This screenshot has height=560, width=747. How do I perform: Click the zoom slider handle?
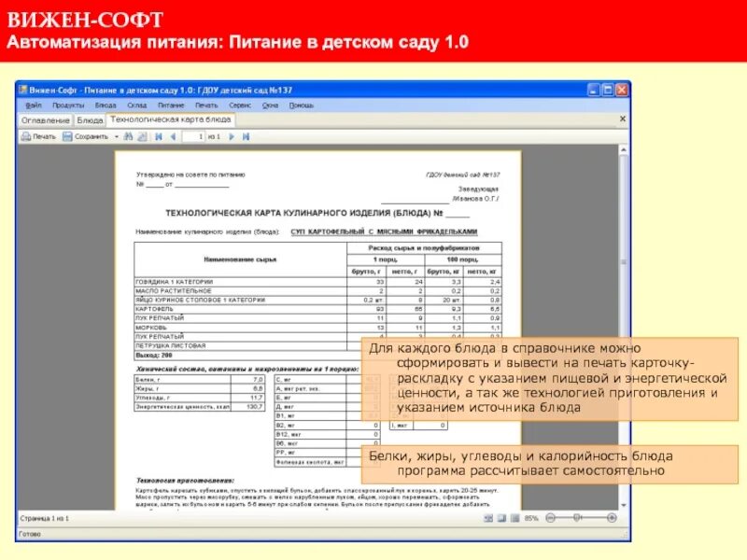point(577,518)
